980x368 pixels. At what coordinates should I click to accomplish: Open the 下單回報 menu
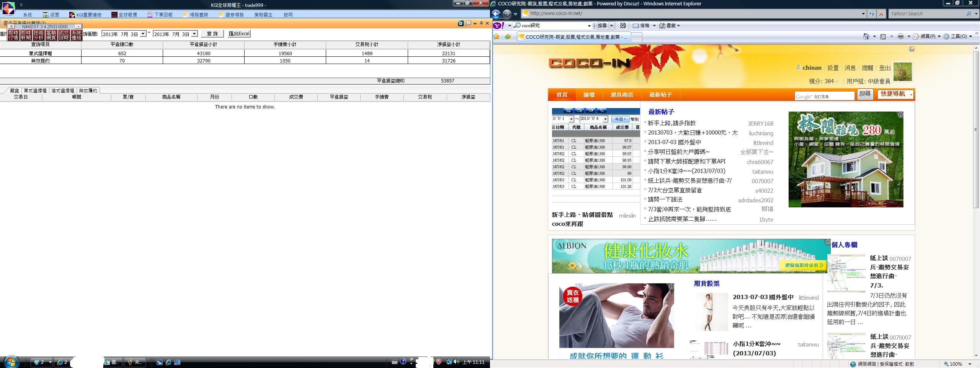(x=160, y=15)
